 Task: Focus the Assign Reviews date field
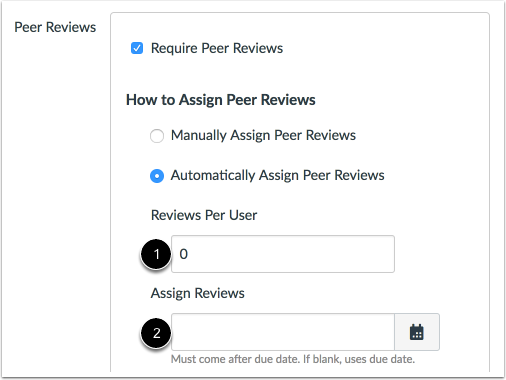coord(283,332)
